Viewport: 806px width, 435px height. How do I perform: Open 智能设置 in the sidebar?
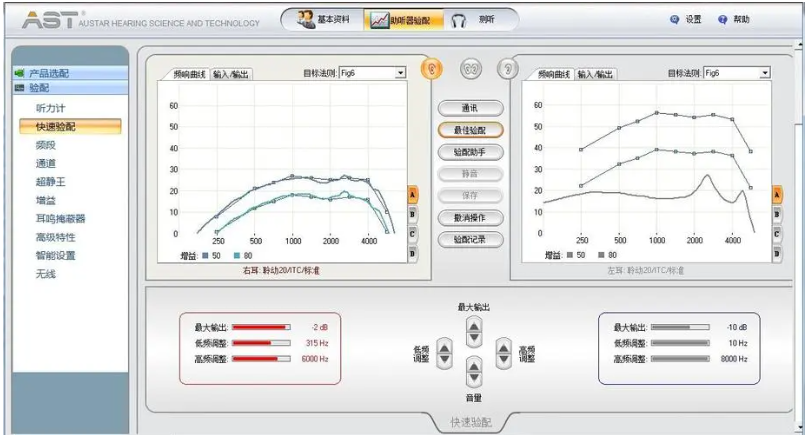click(55, 256)
